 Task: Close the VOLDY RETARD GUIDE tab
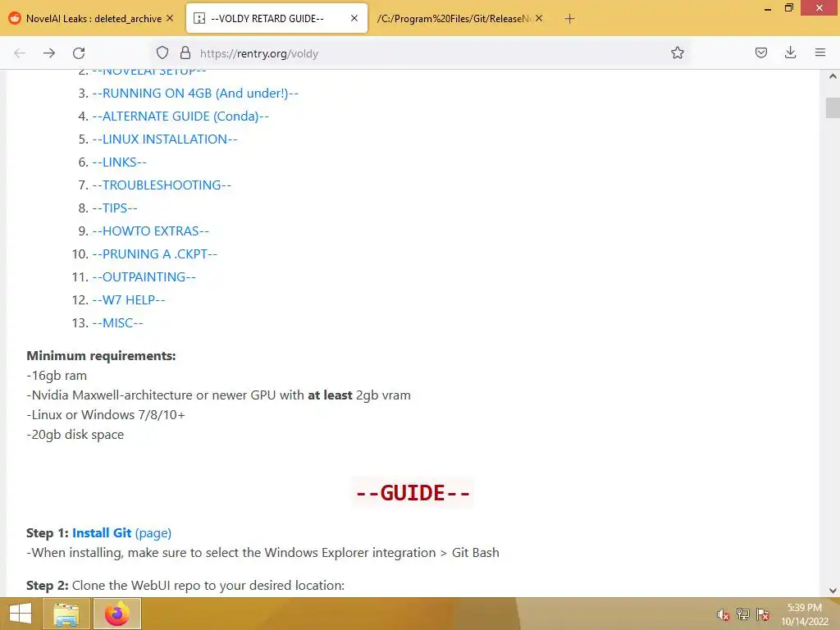(x=354, y=18)
